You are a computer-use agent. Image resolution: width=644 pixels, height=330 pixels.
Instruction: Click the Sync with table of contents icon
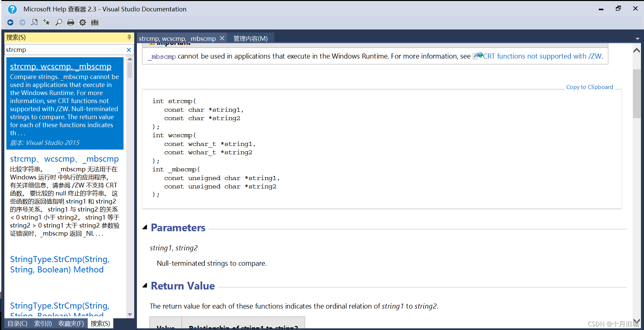tap(34, 22)
